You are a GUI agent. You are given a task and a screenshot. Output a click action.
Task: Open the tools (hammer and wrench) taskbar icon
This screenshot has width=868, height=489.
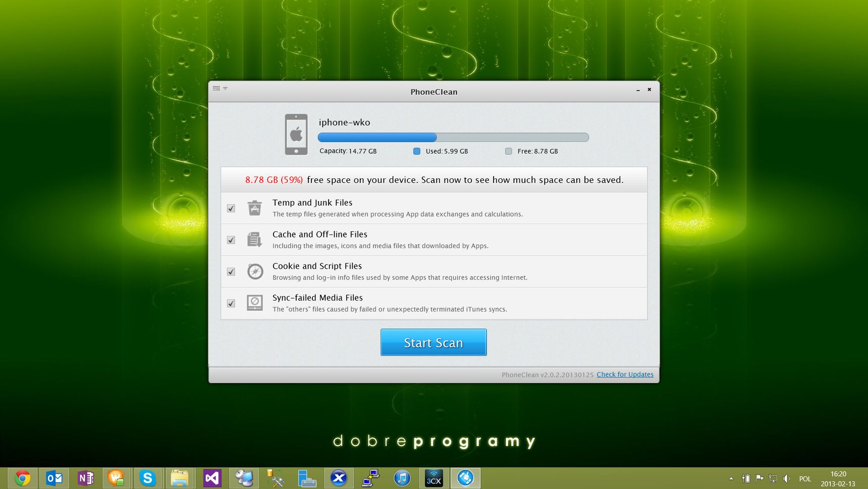(275, 478)
